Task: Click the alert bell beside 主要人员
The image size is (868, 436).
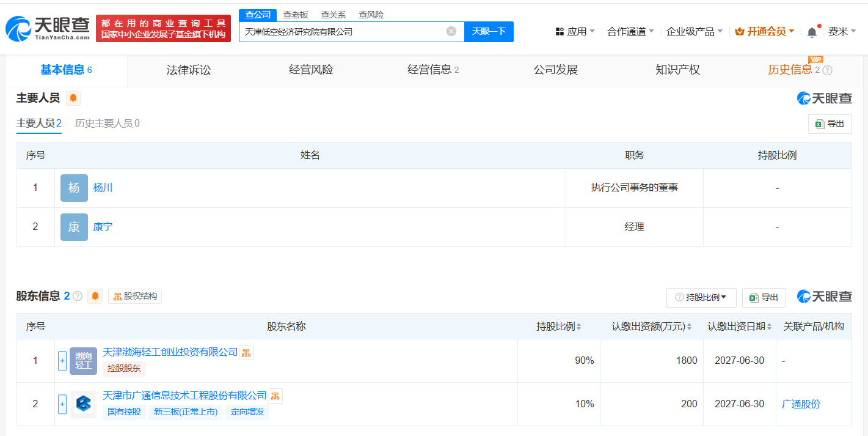Action: (73, 98)
